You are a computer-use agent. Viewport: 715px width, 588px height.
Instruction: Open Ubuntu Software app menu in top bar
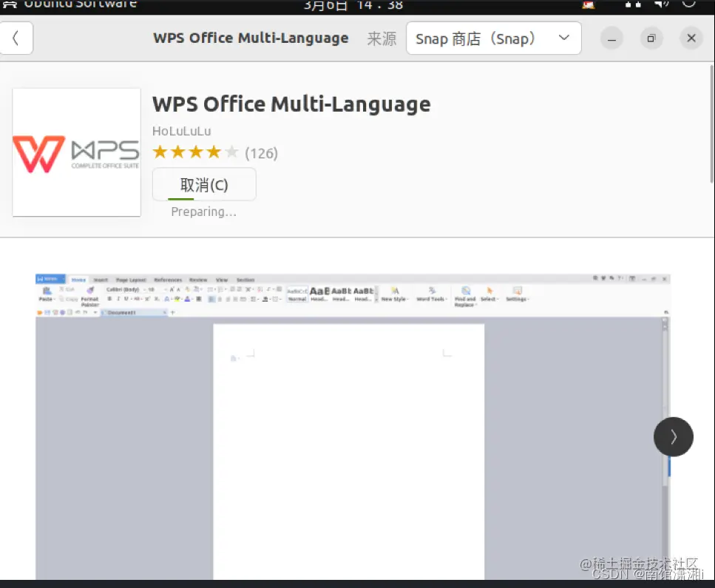[70, 4]
